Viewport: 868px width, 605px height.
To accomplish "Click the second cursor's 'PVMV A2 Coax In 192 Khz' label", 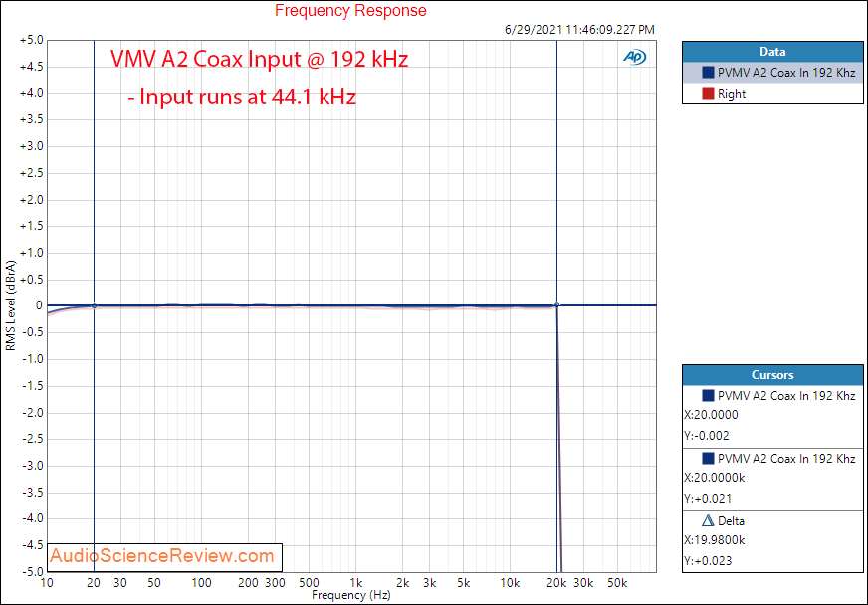I will pos(786,459).
